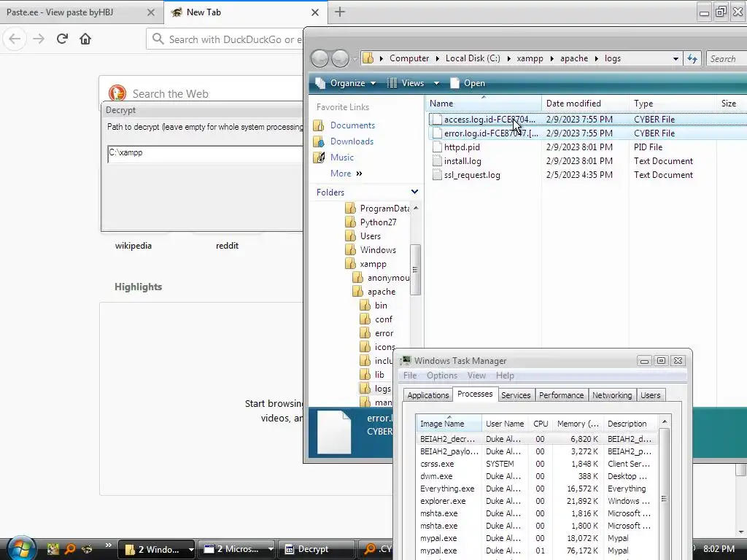Viewport: 747px width, 560px height.
Task: Open wikipedia shortcut on New Tab page
Action: pos(133,246)
